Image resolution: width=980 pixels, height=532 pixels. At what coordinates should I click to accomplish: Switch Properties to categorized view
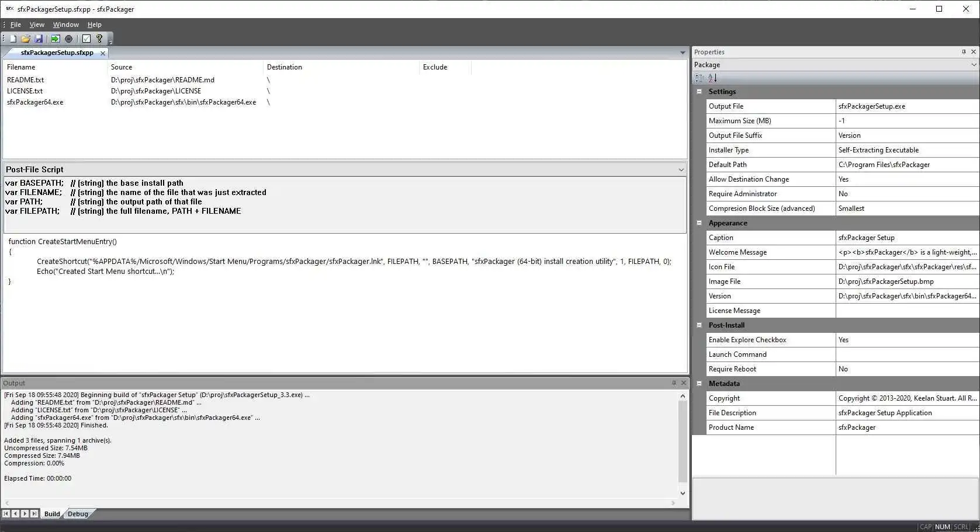(x=699, y=78)
